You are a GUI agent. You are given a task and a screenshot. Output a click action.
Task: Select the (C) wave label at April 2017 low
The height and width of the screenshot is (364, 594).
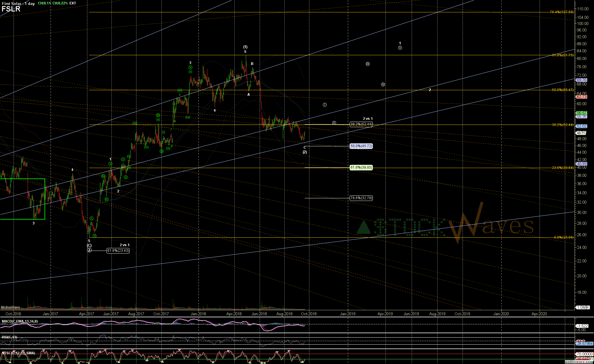pyautogui.click(x=89, y=246)
